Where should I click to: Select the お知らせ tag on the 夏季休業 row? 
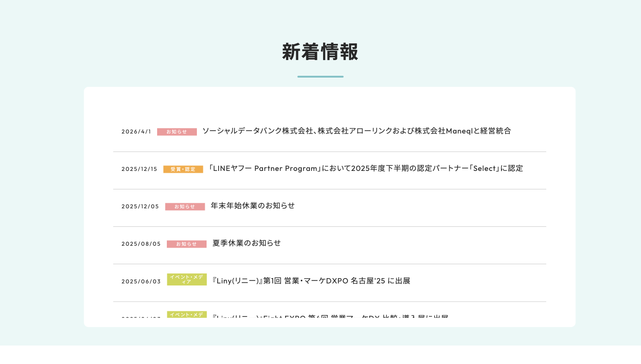click(x=186, y=244)
